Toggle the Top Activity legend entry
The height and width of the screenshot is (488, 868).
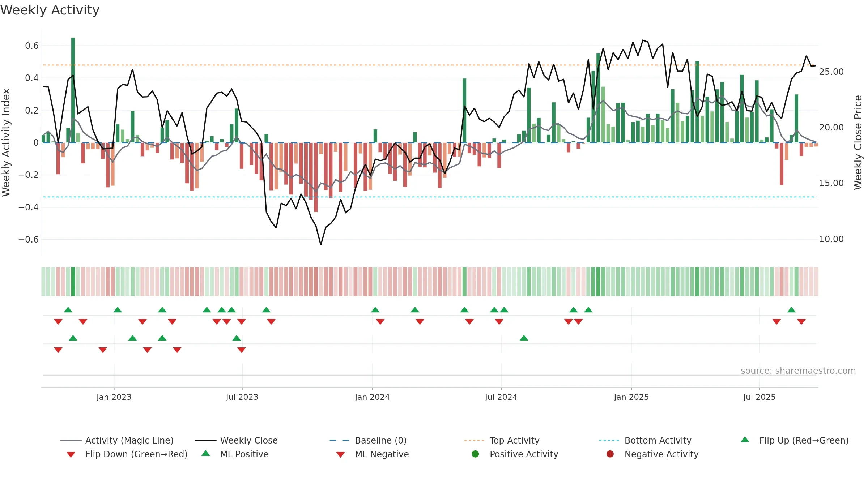coord(502,440)
